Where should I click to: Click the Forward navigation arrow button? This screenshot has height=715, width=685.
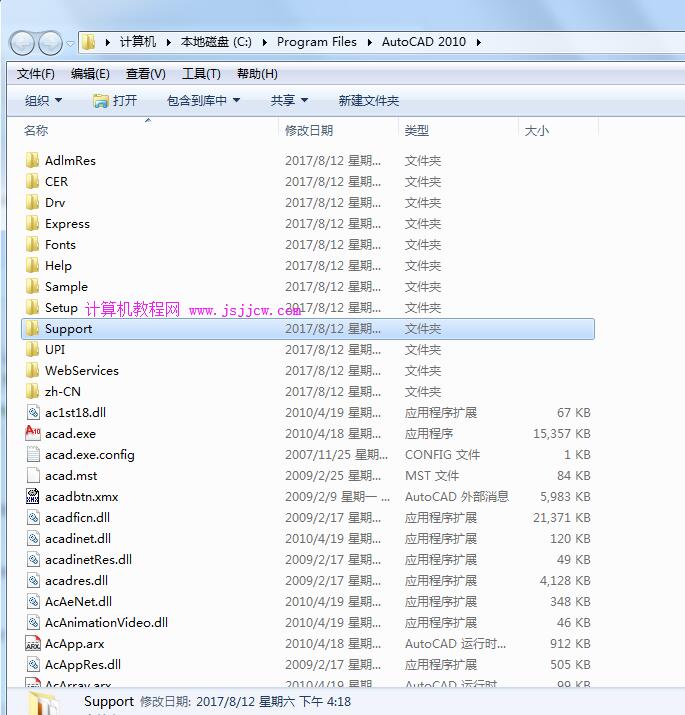pyautogui.click(x=50, y=43)
